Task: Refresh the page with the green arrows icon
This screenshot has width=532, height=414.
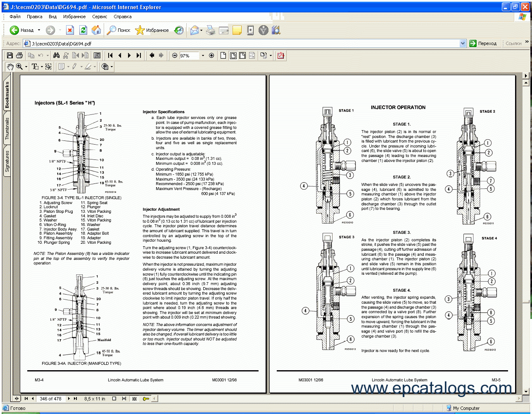Action: [83, 30]
